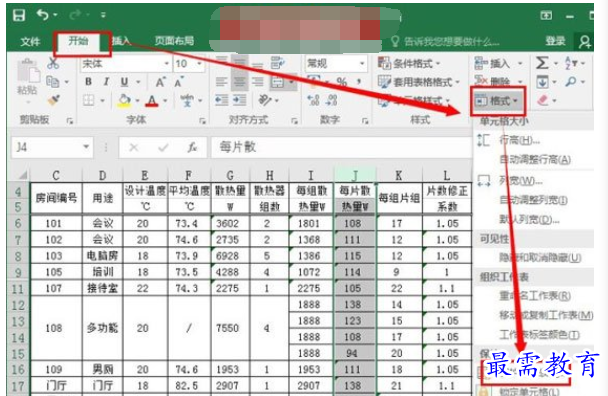Viewport: 608px width, 396px height.
Task: Click the Copy icon
Action: point(52,81)
